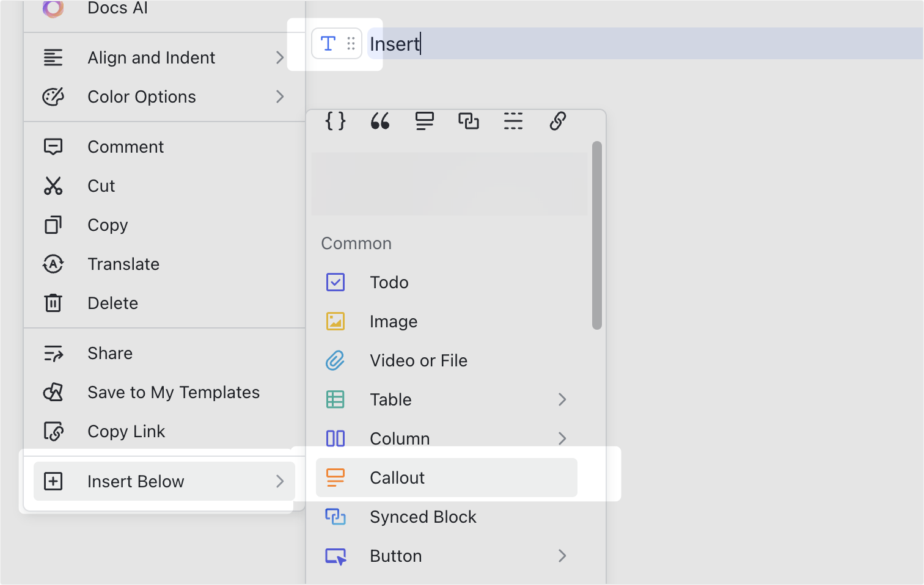
Task: Click the Image icon in the Common list
Action: (x=335, y=321)
